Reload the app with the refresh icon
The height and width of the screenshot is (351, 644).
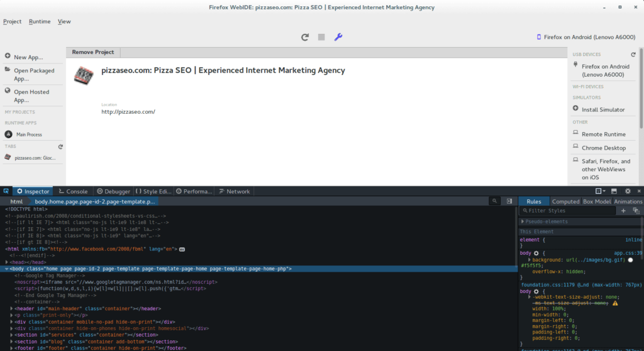click(x=305, y=37)
